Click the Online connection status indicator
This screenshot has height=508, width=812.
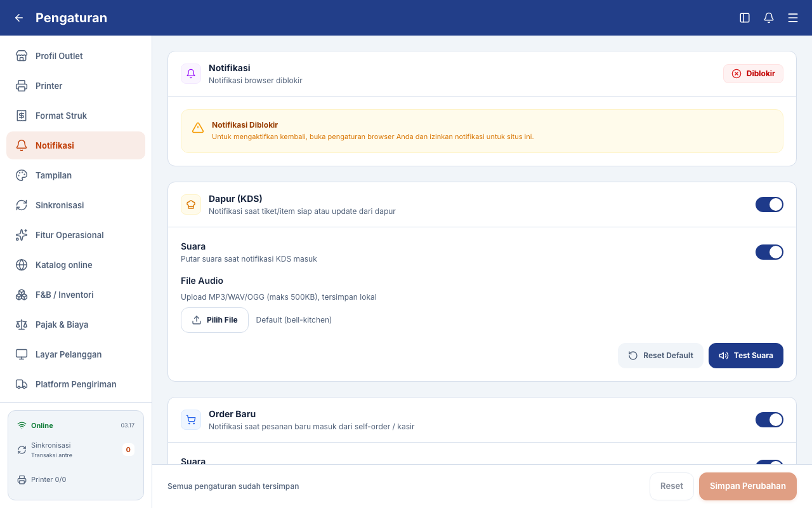tap(36, 425)
